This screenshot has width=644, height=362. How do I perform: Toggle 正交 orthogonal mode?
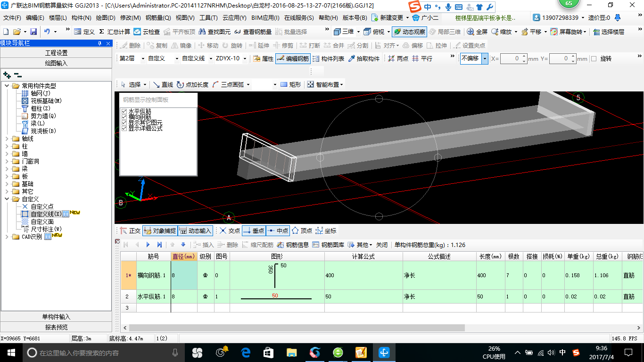pyautogui.click(x=130, y=230)
